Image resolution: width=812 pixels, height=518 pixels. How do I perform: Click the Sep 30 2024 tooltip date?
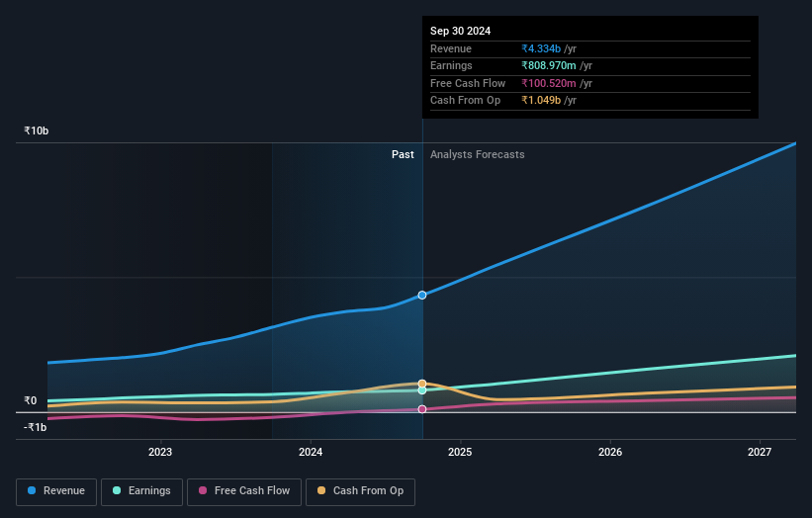click(x=460, y=31)
